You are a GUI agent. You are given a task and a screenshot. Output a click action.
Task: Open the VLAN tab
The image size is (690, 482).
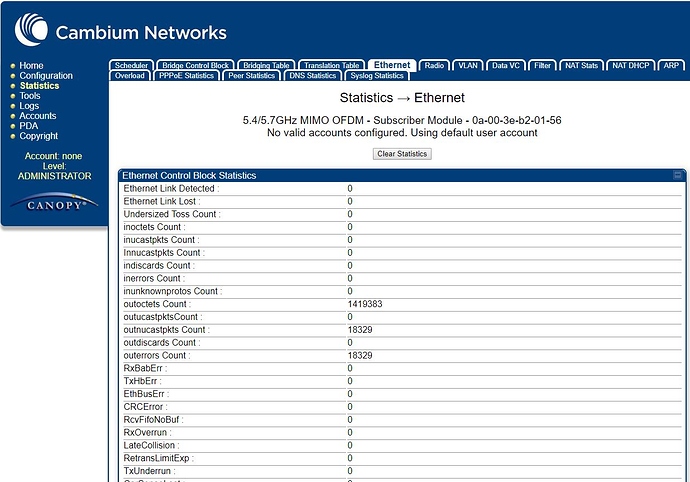click(x=468, y=65)
